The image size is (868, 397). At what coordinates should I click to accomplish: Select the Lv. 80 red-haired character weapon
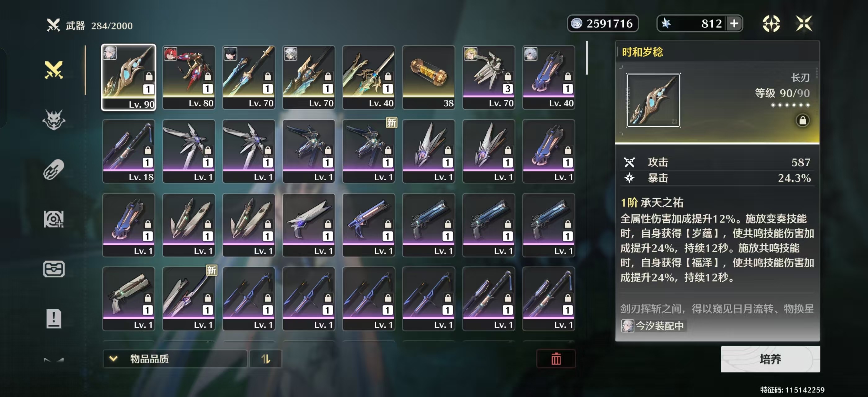pyautogui.click(x=189, y=77)
